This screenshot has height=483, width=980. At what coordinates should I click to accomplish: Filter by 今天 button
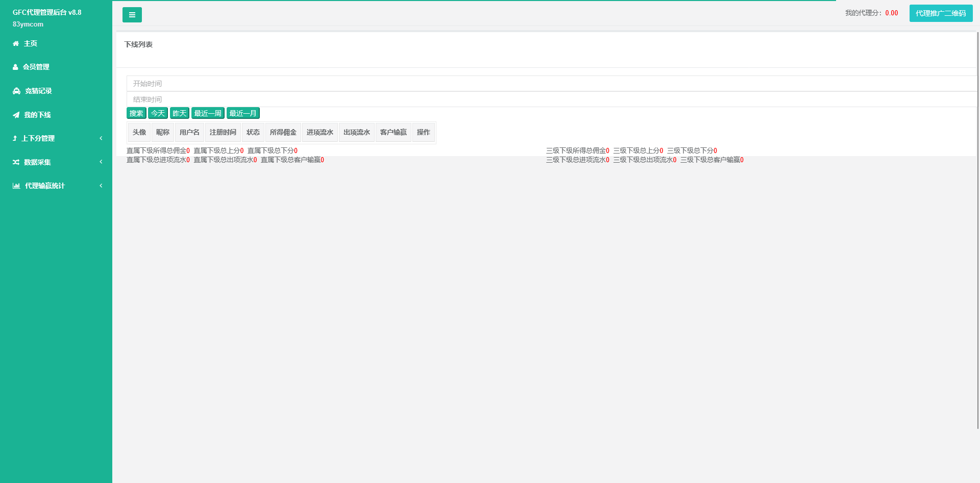pyautogui.click(x=158, y=113)
